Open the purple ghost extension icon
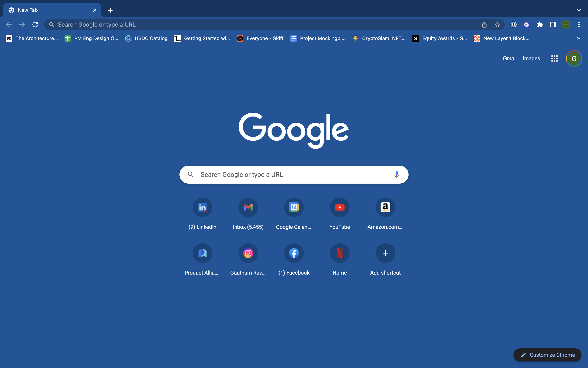The height and width of the screenshot is (368, 588). (527, 25)
